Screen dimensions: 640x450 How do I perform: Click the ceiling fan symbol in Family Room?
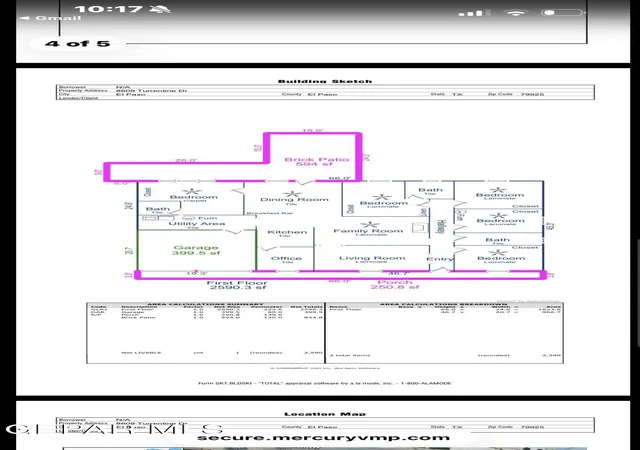371,225
